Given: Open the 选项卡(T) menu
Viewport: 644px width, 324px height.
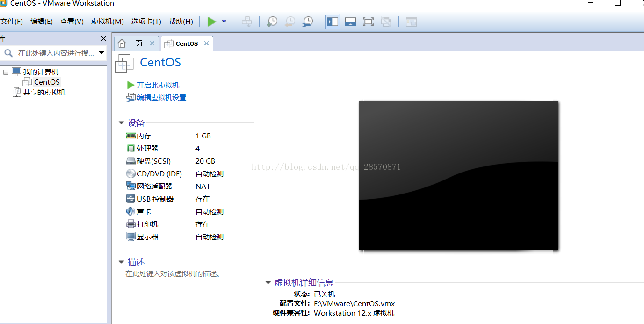Looking at the screenshot, I should [146, 22].
